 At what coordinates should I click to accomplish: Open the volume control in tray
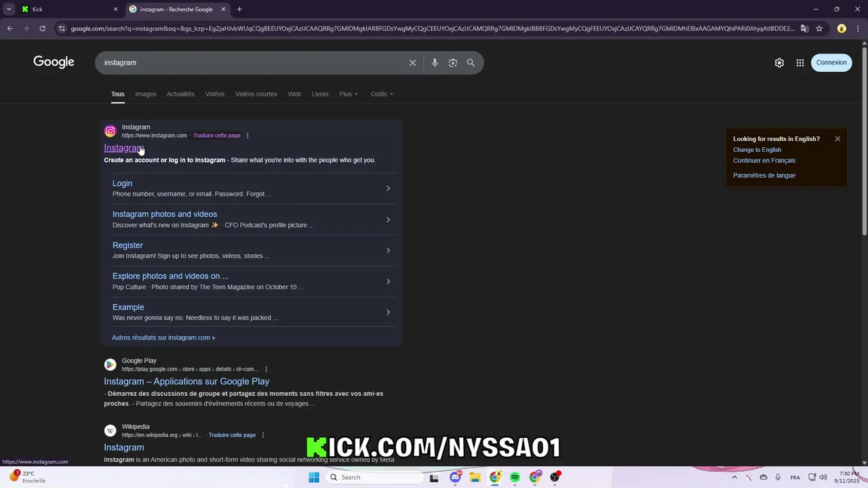pyautogui.click(x=823, y=477)
